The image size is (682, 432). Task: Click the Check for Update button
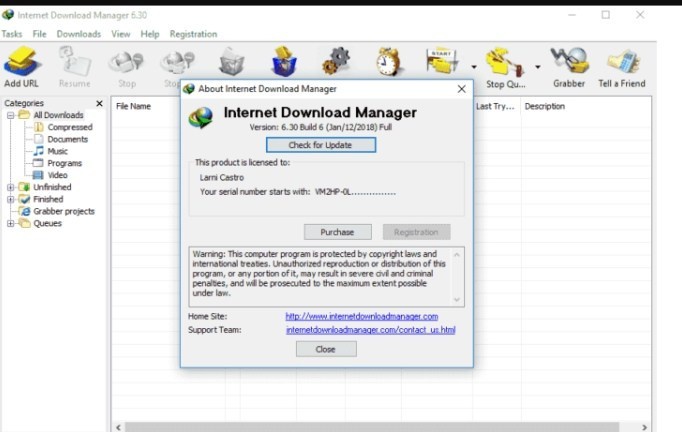321,145
